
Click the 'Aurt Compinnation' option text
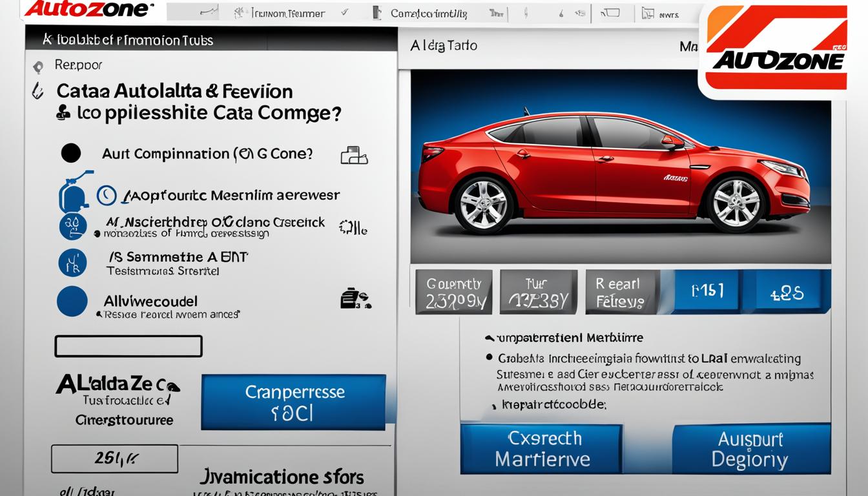[207, 154]
